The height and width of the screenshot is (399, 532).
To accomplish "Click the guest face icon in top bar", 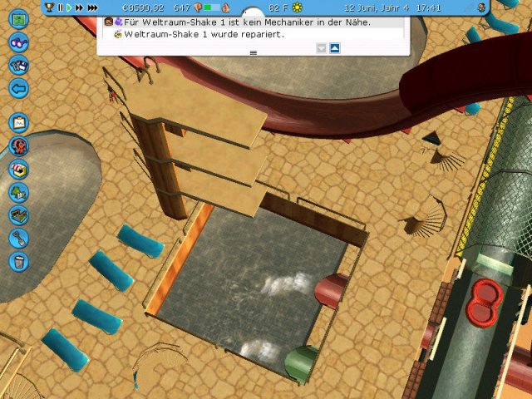I will pos(481,7).
